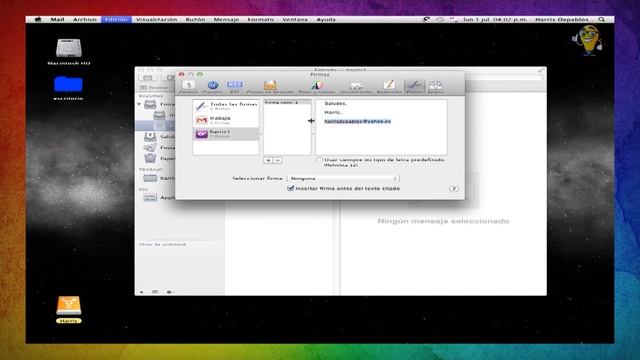The width and height of the screenshot is (640, 360).
Task: Select the purple Yahoo account in list
Action: 226,133
